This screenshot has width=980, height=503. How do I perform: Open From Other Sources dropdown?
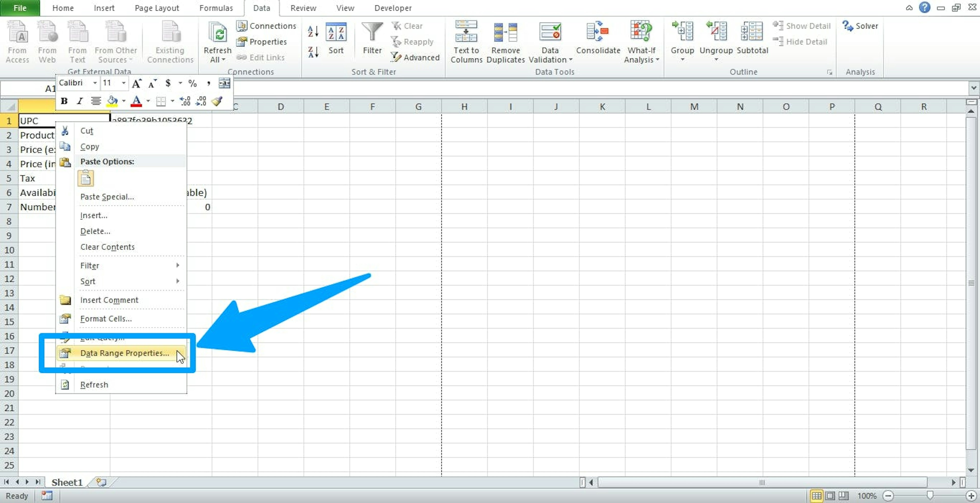pyautogui.click(x=116, y=42)
